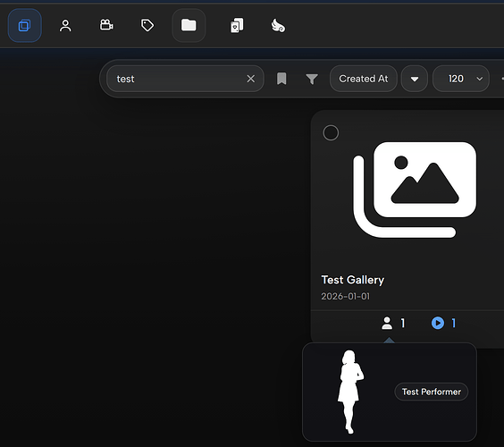Open the filter funnel icon
Image resolution: width=504 pixels, height=447 pixels.
(312, 79)
